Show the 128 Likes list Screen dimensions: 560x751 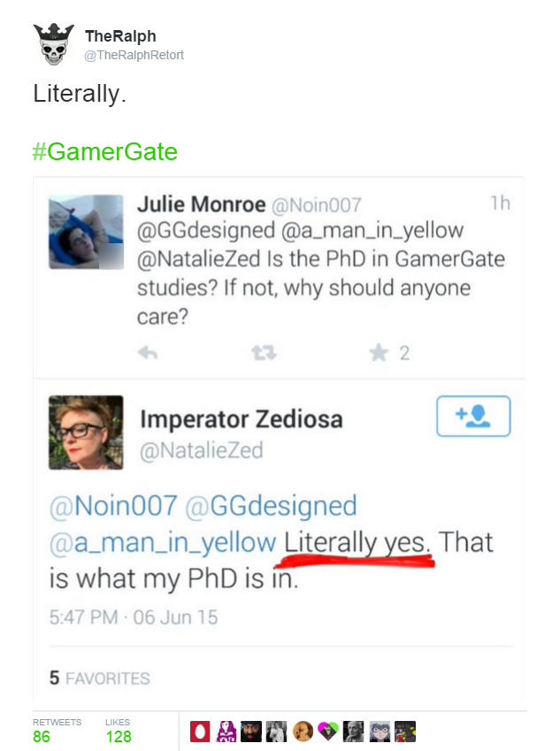(119, 731)
